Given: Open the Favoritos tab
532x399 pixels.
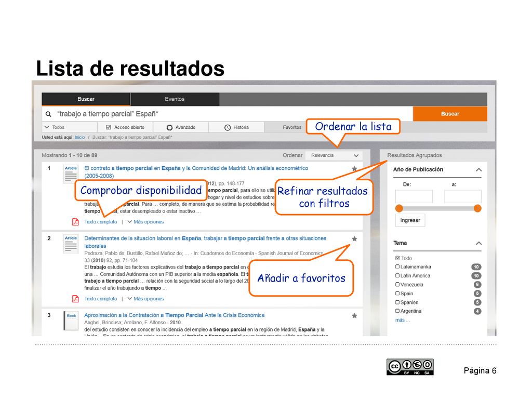Looking at the screenshot, I should coord(292,127).
